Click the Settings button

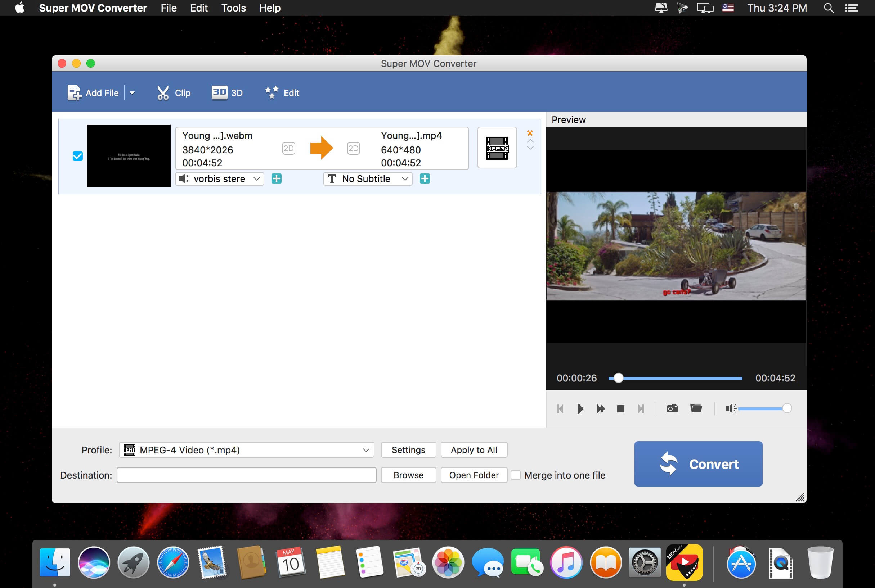408,449
